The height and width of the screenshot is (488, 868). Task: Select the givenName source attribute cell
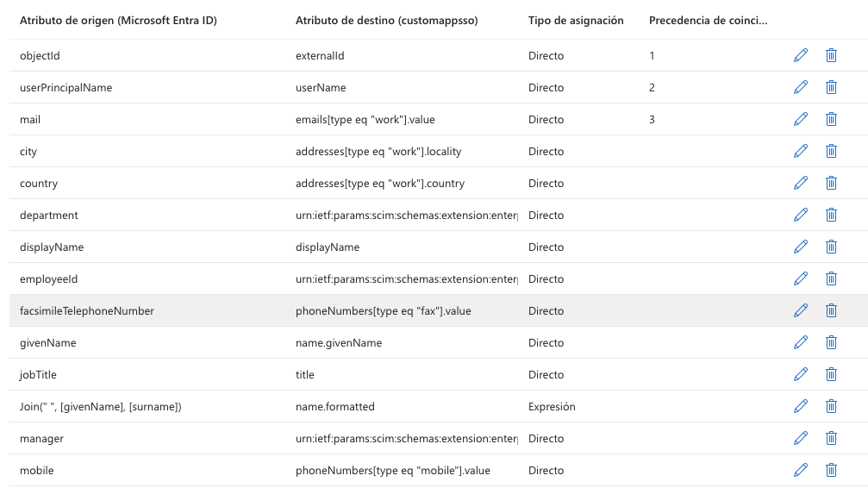[x=48, y=343]
